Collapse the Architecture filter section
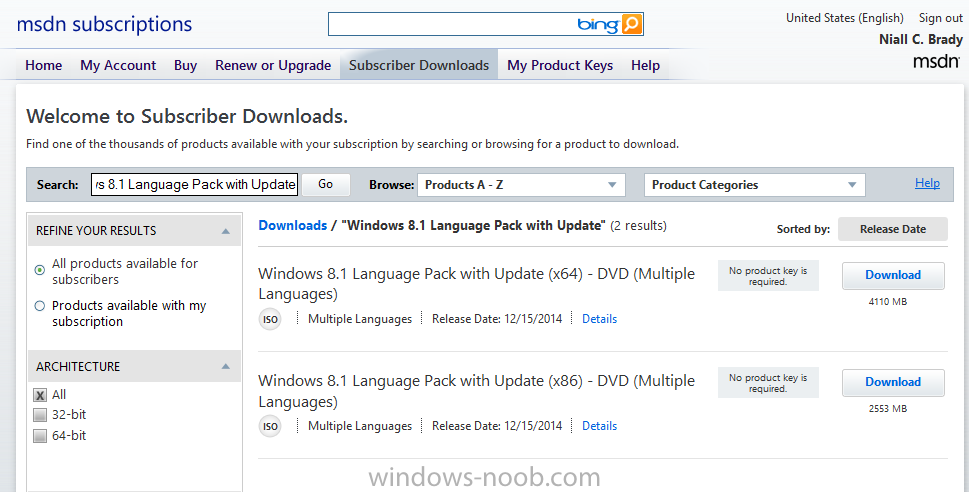This screenshot has width=969, height=492. click(226, 367)
